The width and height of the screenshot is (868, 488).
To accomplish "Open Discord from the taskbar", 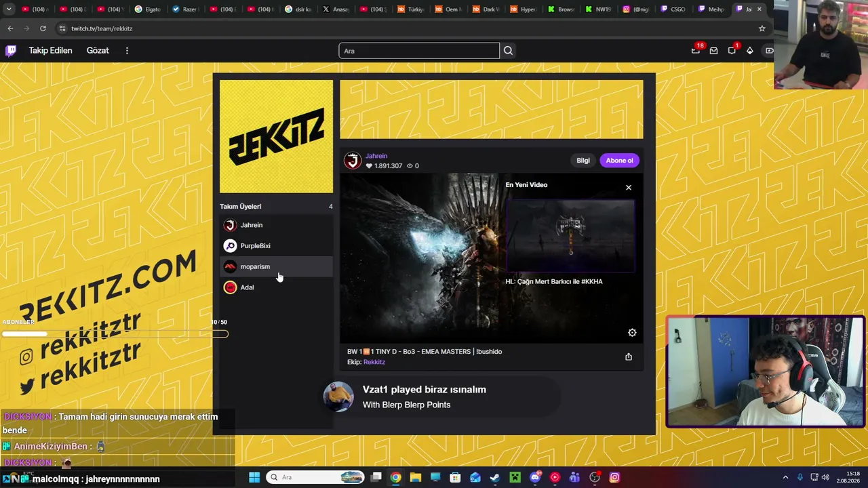I will [535, 477].
